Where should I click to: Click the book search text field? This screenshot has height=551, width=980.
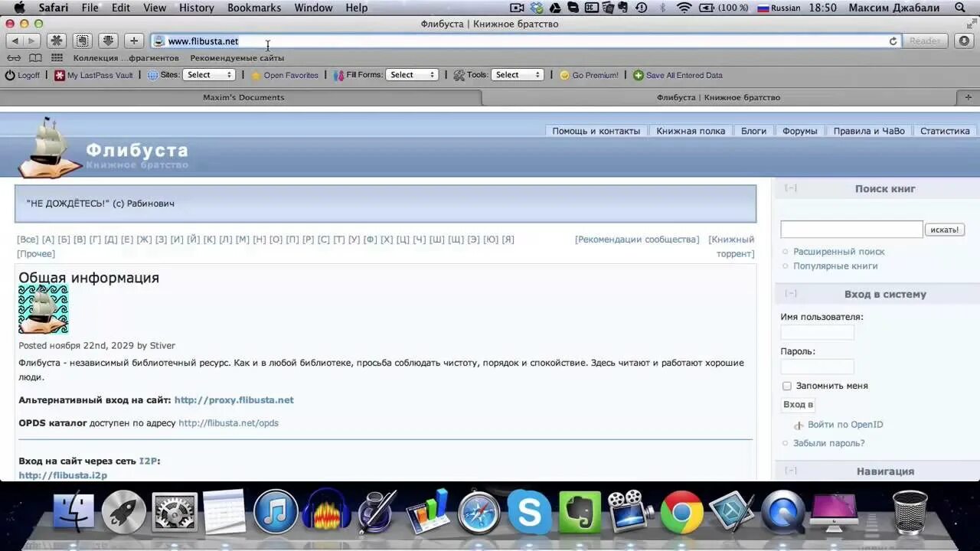point(851,230)
